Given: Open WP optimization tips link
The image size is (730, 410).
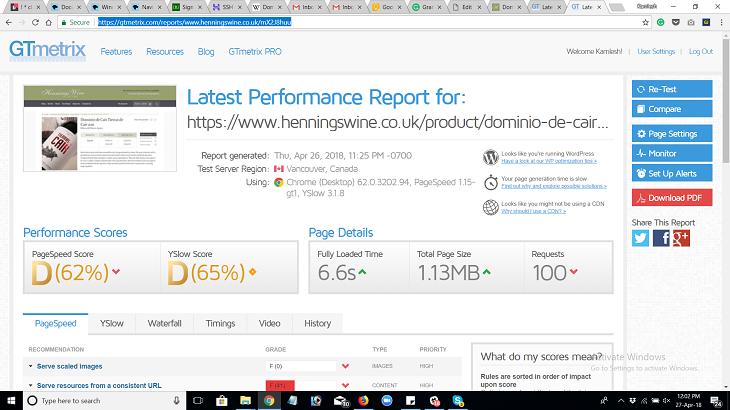Looking at the screenshot, I should click(x=549, y=161).
